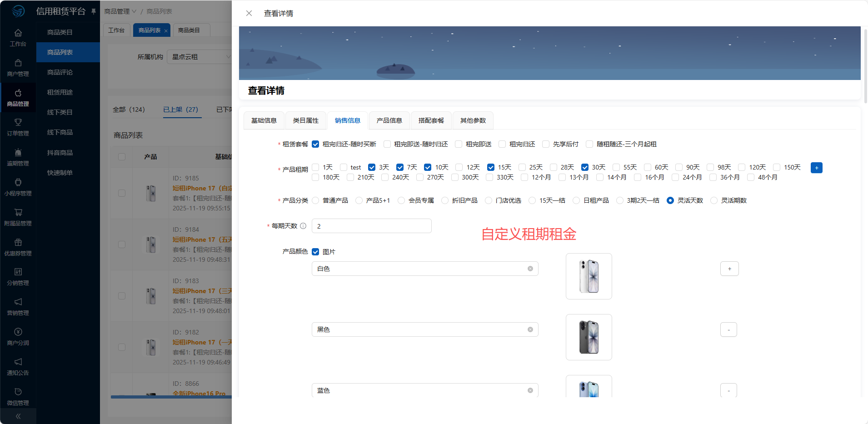This screenshot has height=424, width=868.
Task: Switch to the 基础信息 tab
Action: coord(264,120)
